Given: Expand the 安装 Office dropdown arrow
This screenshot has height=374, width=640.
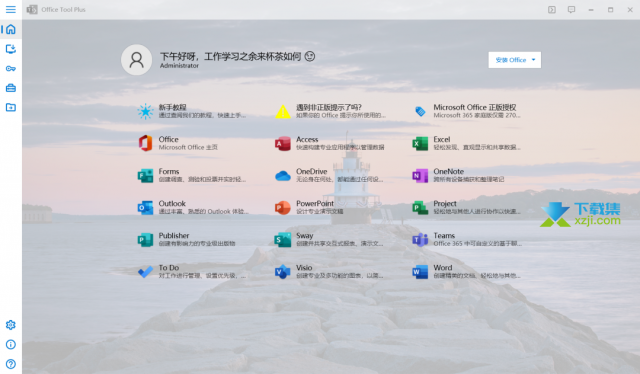Looking at the screenshot, I should (x=533, y=60).
